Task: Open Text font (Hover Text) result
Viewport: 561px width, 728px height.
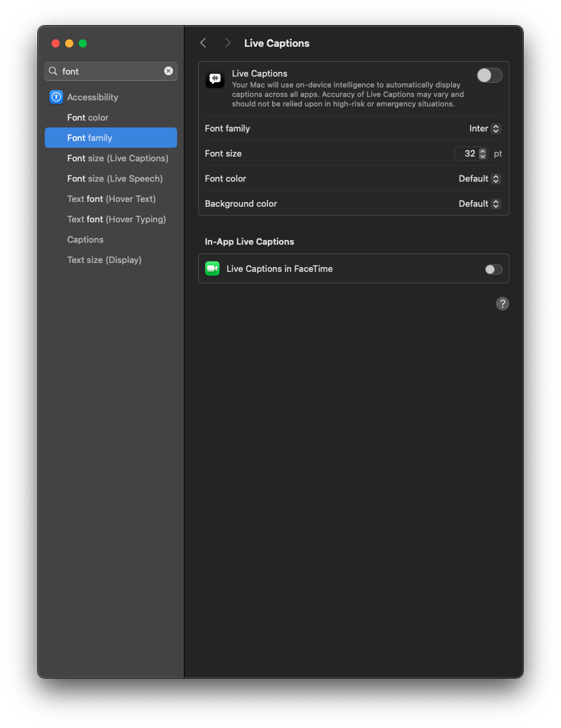Action: click(111, 199)
